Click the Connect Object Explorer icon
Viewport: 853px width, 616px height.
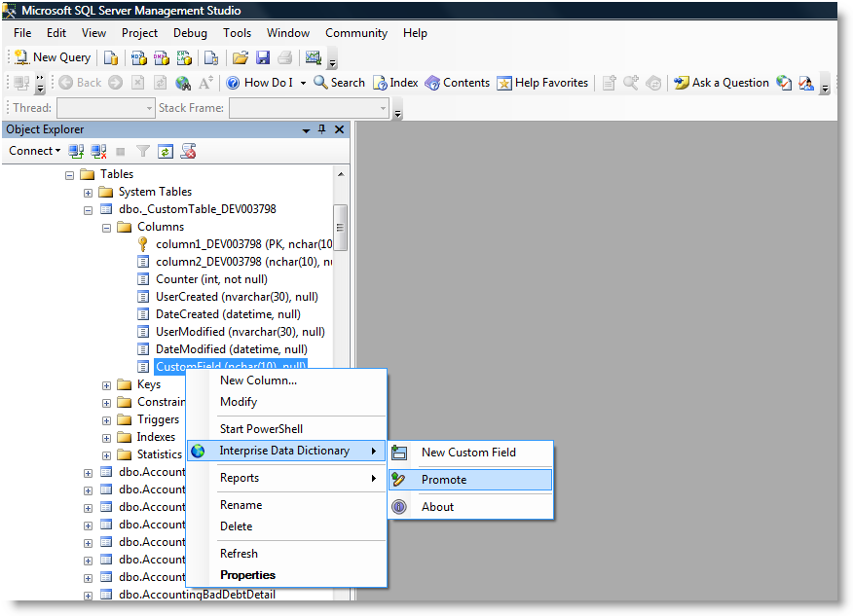(76, 151)
